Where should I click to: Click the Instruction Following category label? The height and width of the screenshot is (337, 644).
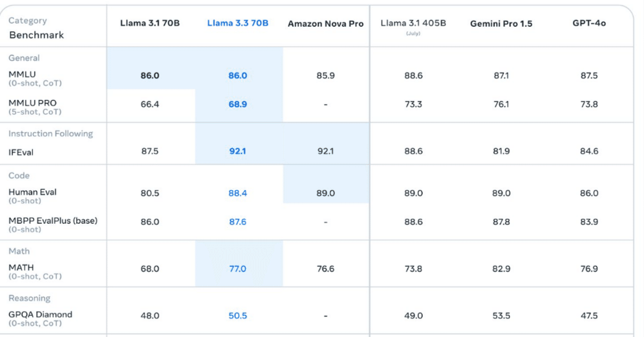coord(51,134)
